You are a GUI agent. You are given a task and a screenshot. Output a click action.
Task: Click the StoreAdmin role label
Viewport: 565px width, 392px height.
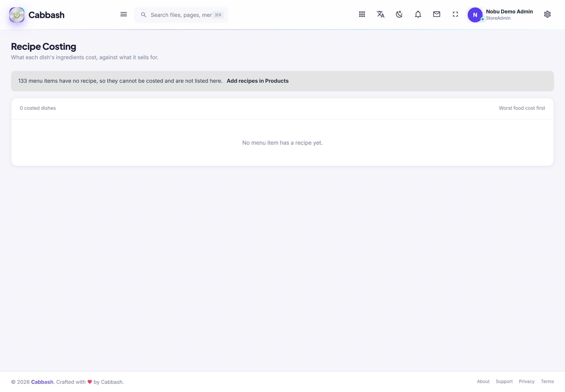click(498, 18)
